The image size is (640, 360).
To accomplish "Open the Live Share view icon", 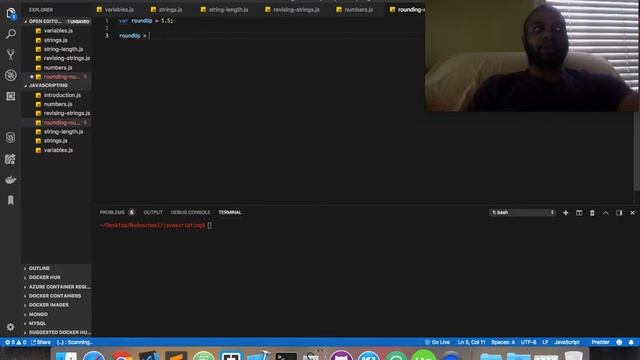I will point(11,159).
